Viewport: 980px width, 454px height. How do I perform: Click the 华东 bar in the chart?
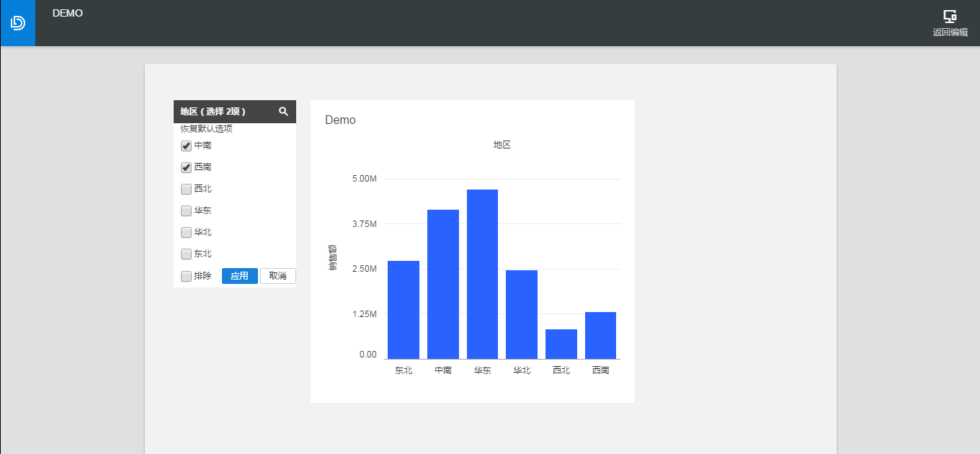tap(482, 274)
